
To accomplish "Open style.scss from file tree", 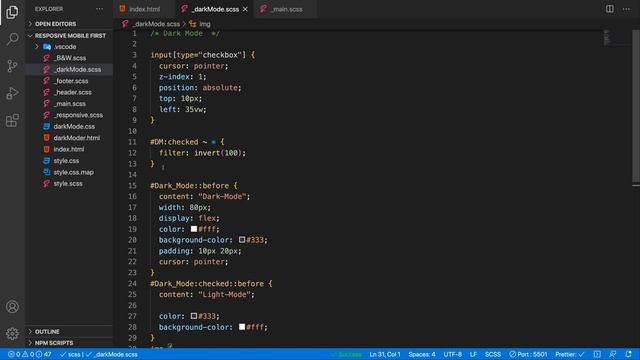I will (69, 184).
